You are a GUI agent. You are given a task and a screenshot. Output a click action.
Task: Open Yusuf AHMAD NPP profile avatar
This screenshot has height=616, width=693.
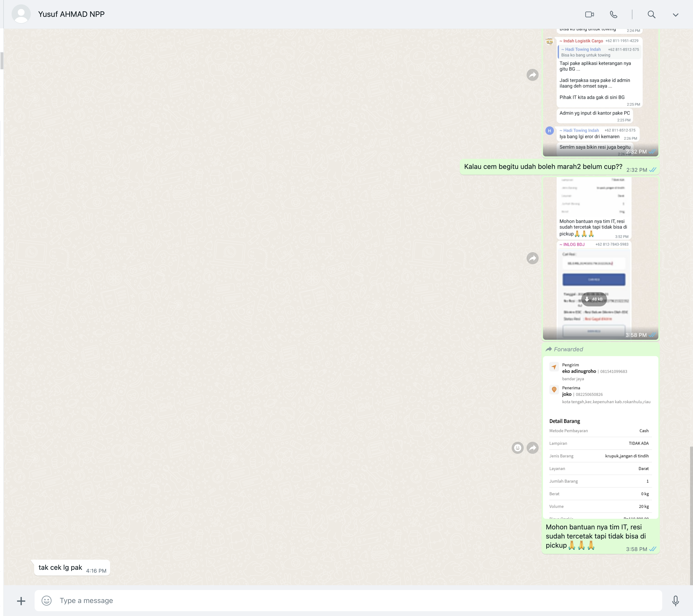coord(21,14)
